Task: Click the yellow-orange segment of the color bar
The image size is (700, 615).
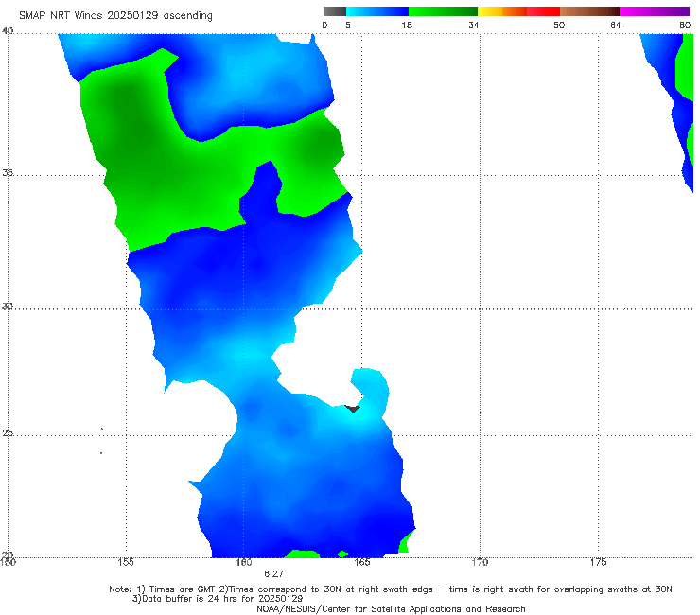Action: [x=502, y=11]
